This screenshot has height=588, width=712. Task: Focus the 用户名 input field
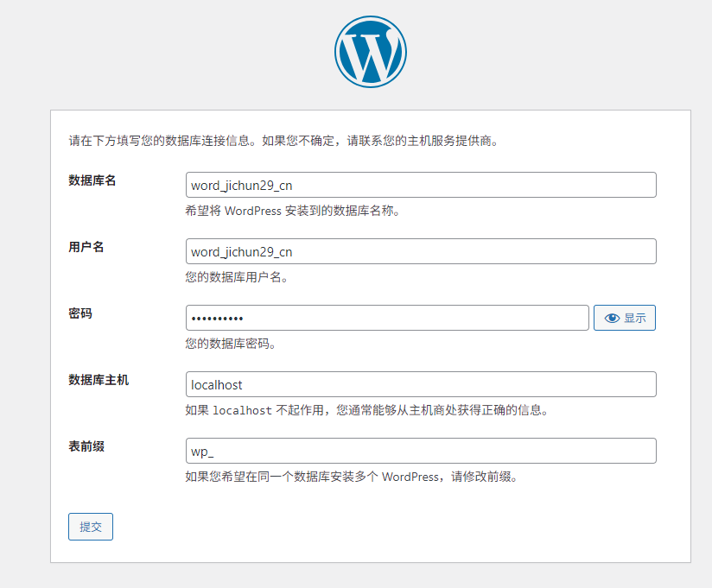tap(421, 251)
